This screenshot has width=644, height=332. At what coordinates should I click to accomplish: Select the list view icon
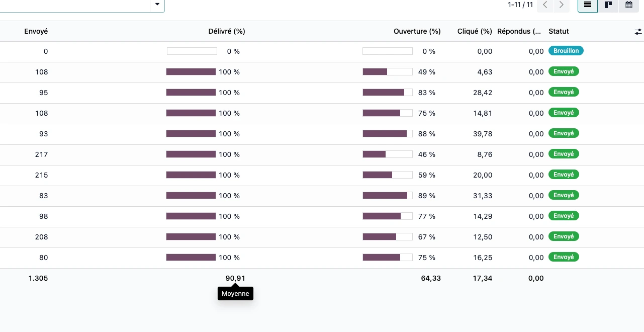[587, 5]
